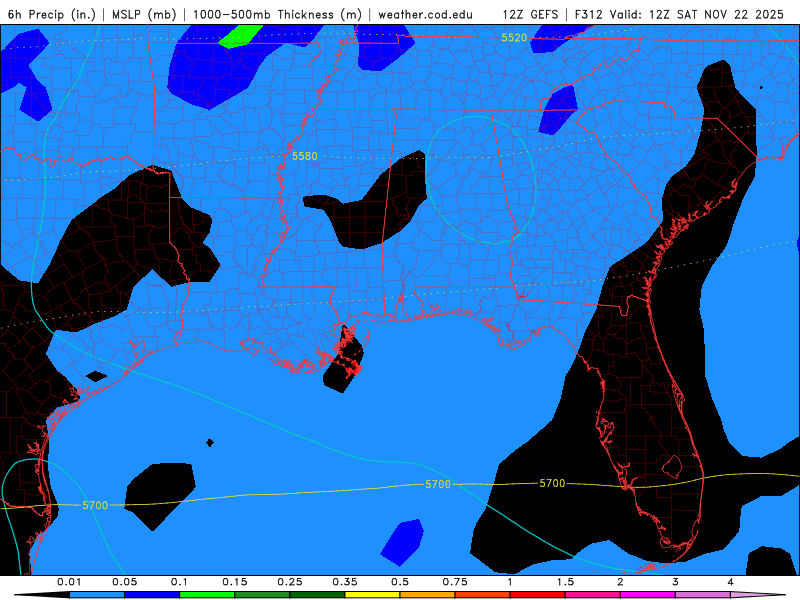Select the 'F312 Valid: 12Z SAT NOV 22 2025' text
This screenshot has height=600, width=800.
pyautogui.click(x=679, y=14)
